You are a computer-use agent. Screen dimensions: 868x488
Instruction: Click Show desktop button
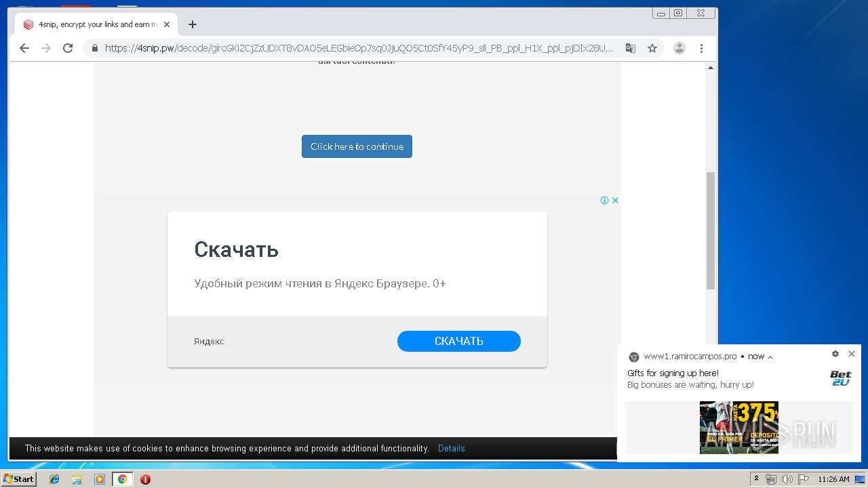point(861,479)
